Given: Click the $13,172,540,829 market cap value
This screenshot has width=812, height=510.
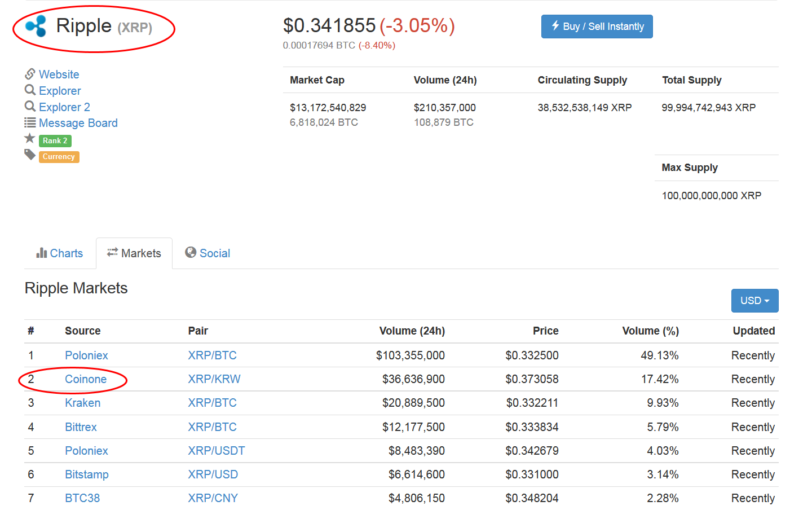Looking at the screenshot, I should [x=328, y=107].
